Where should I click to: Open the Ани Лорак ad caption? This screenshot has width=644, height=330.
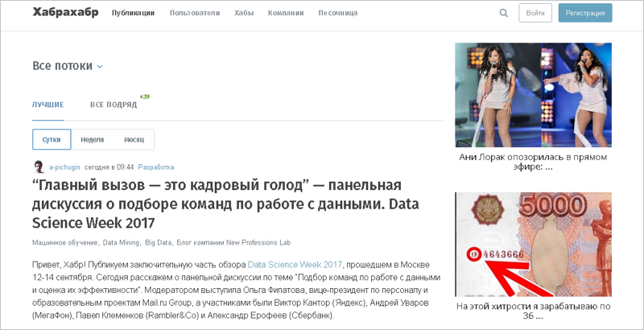(x=533, y=162)
